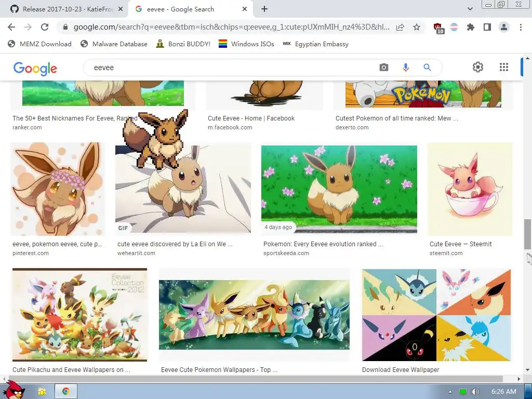The width and height of the screenshot is (532, 399).
Task: Open The 50+ Best Nicknames For Eevee result
Action: click(75, 118)
